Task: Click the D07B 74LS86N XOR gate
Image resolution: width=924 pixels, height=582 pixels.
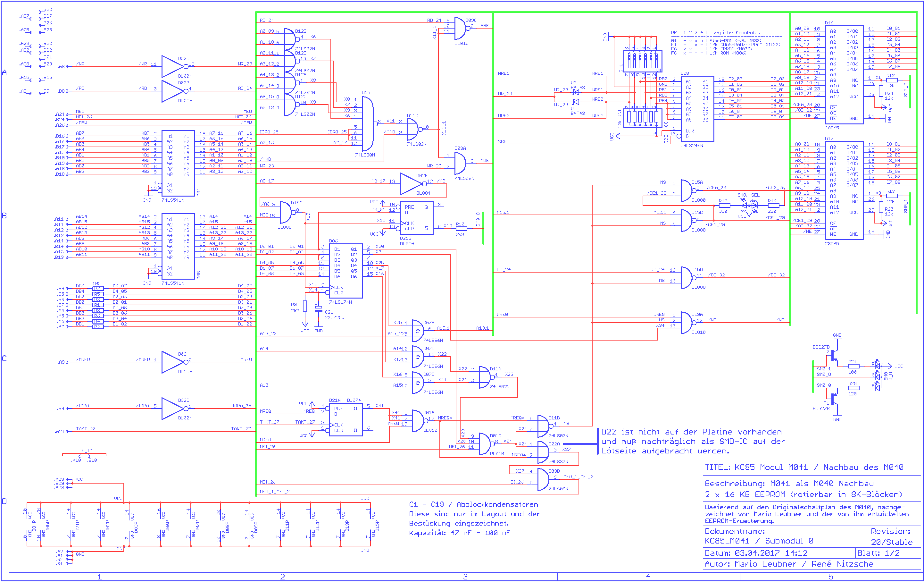Action: point(418,331)
